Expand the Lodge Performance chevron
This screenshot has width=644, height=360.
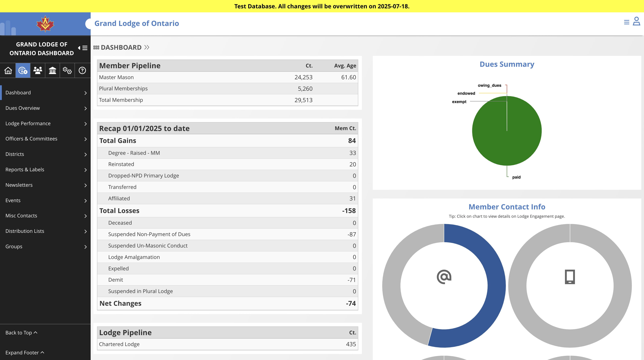tap(86, 124)
